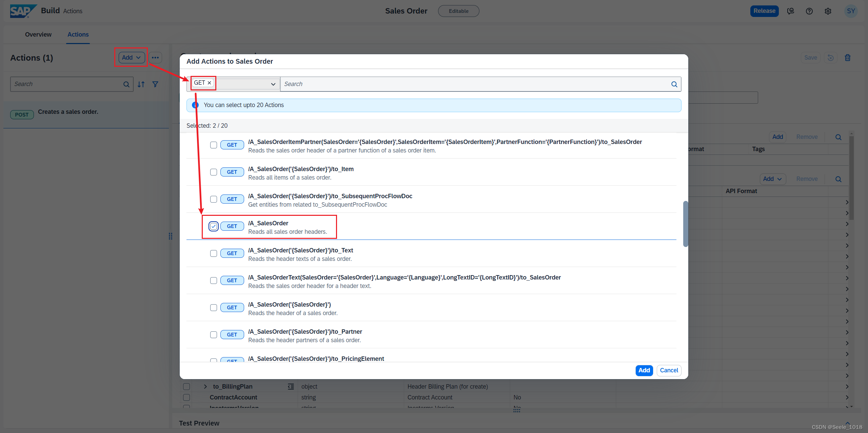Click the information icon in the 20 Actions message
The width and height of the screenshot is (868, 433).
(195, 105)
